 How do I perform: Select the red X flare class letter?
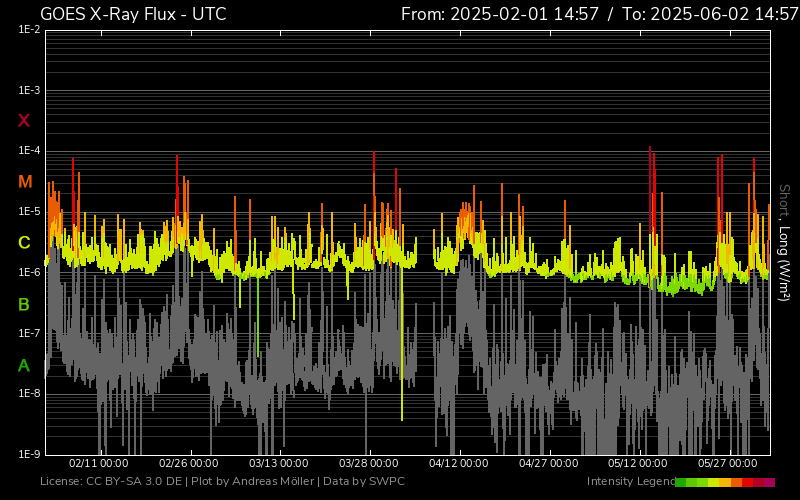[24, 120]
